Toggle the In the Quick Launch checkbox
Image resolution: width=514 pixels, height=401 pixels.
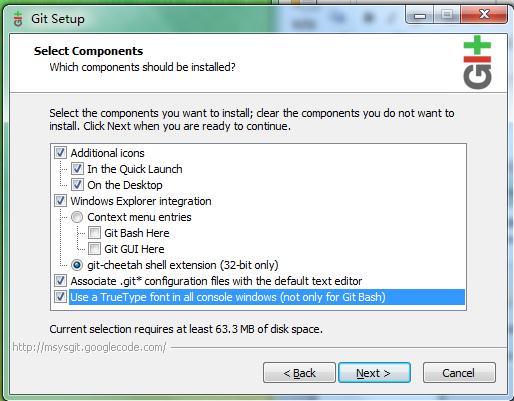click(x=77, y=169)
